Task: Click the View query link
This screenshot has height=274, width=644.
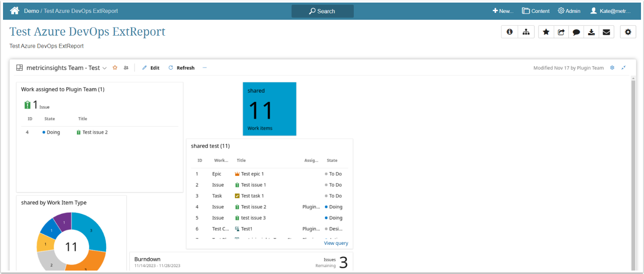Action: coord(336,243)
